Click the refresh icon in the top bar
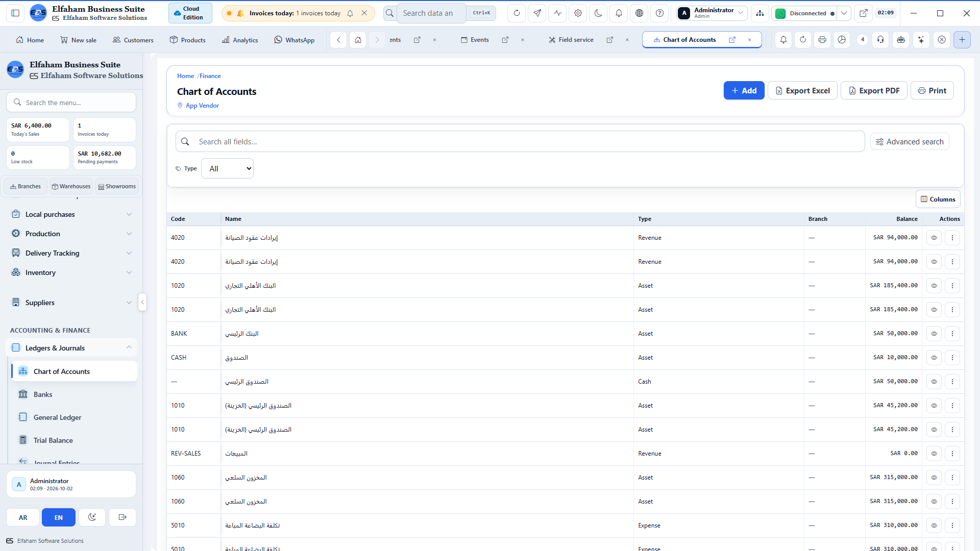Screen dimensions: 980x551 pos(517,13)
